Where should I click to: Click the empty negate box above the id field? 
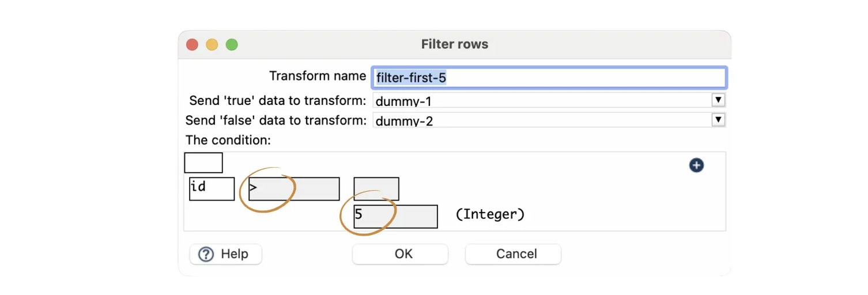tap(203, 163)
